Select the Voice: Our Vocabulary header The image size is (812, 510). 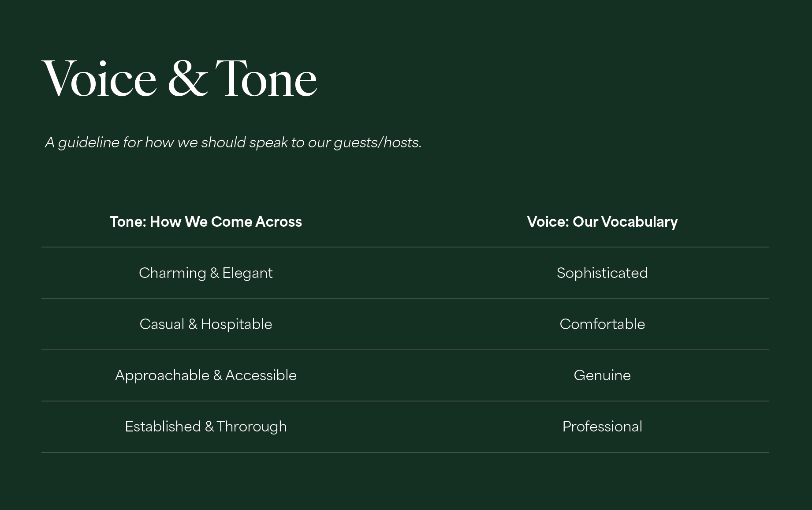pyautogui.click(x=602, y=221)
